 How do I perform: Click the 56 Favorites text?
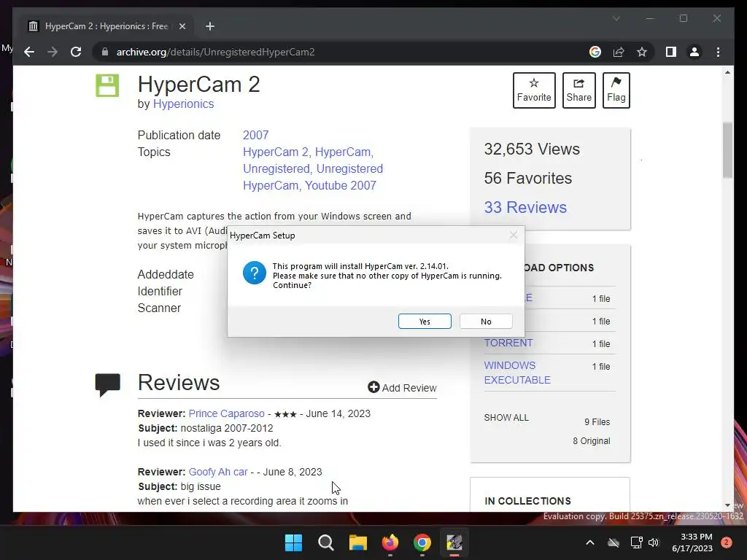click(528, 178)
